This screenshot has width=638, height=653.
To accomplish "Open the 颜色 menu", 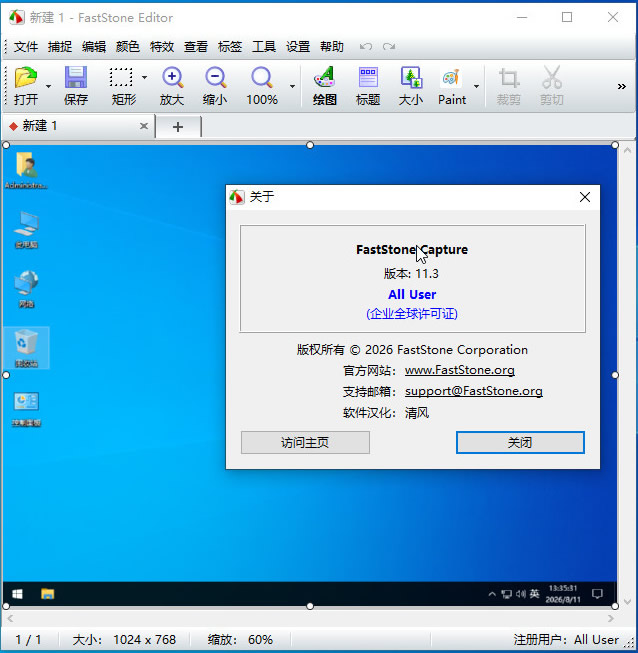I will point(128,47).
